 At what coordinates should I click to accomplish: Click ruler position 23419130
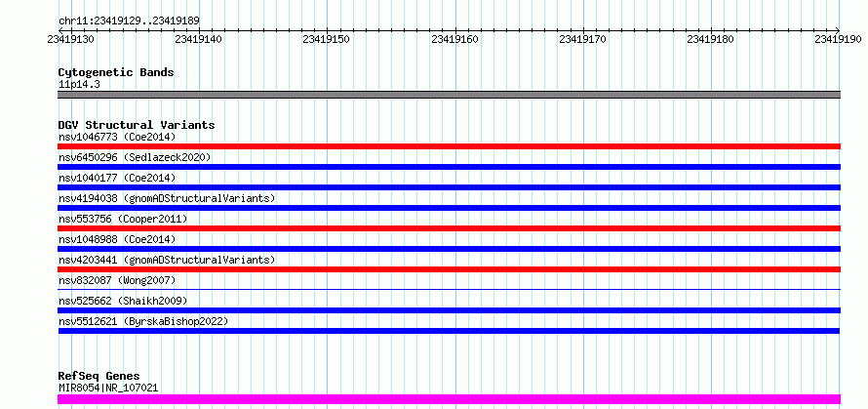[x=70, y=39]
